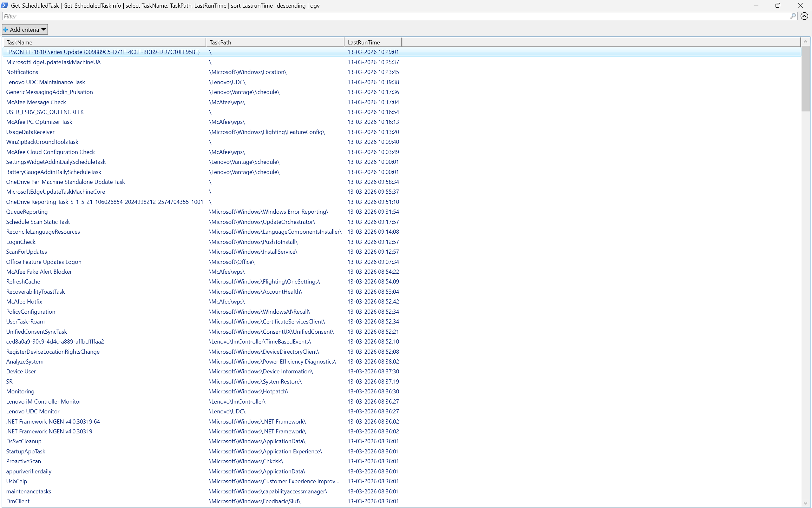The width and height of the screenshot is (812, 508).
Task: Sort by the TaskPath column header
Action: click(x=275, y=42)
